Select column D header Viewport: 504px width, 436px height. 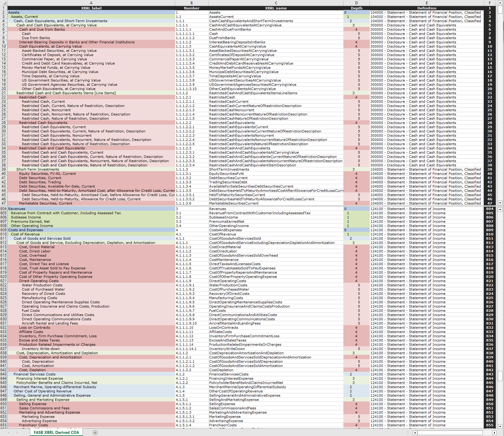coord(356,3)
